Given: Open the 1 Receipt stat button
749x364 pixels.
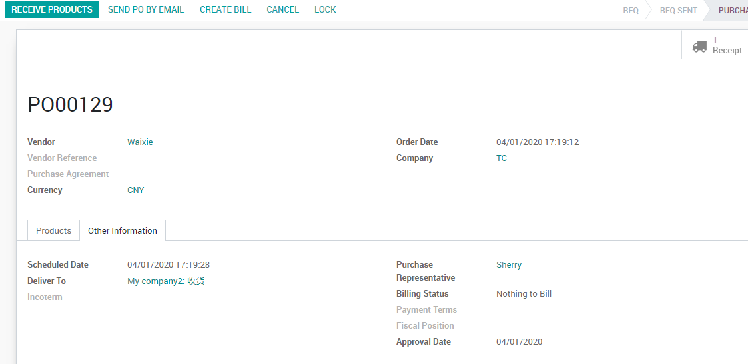Looking at the screenshot, I should [715, 45].
